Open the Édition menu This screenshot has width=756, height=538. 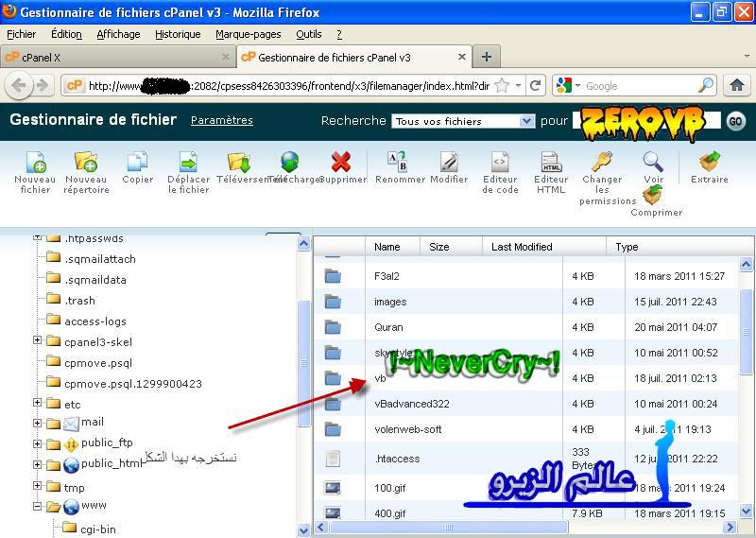click(x=66, y=34)
